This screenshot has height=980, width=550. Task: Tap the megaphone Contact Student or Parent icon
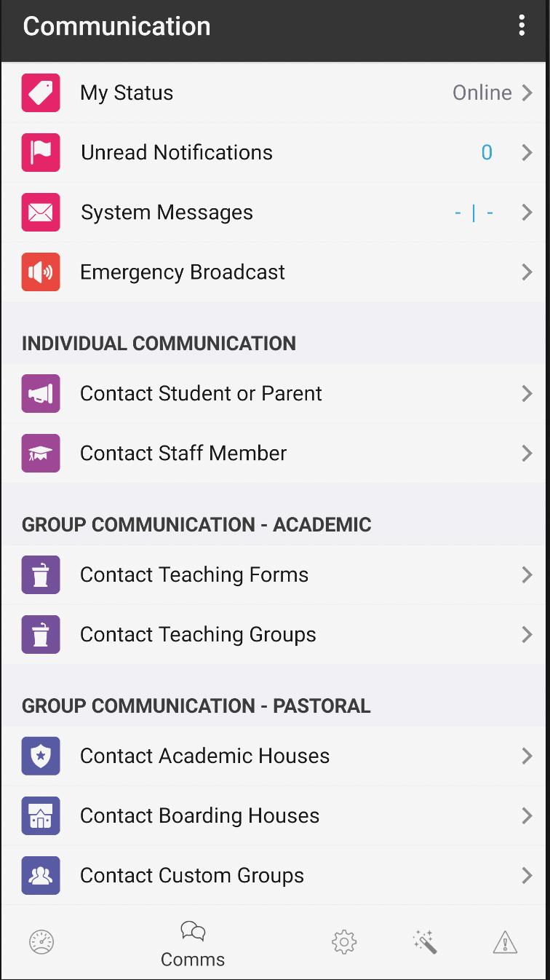(x=41, y=393)
